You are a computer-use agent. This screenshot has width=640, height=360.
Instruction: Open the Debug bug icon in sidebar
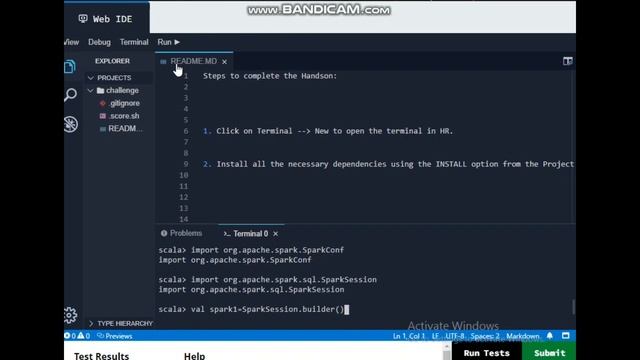point(71,124)
